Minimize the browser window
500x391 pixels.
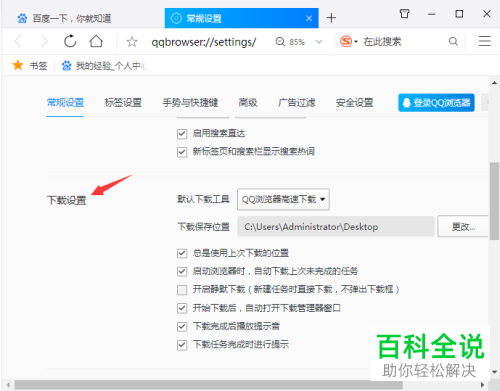point(432,14)
